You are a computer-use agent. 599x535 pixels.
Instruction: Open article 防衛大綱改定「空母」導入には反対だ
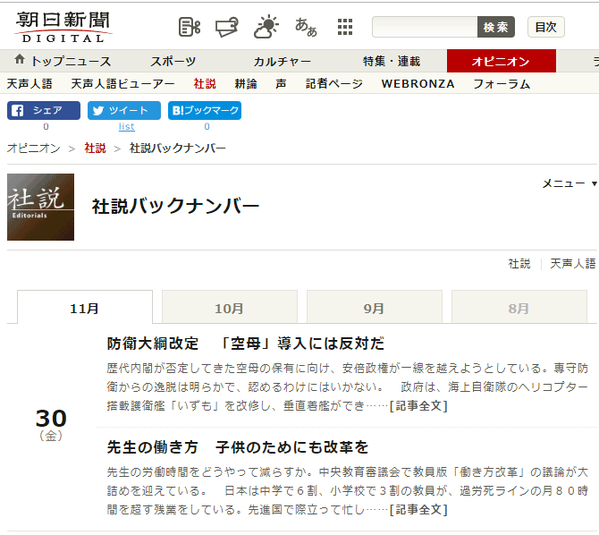246,344
